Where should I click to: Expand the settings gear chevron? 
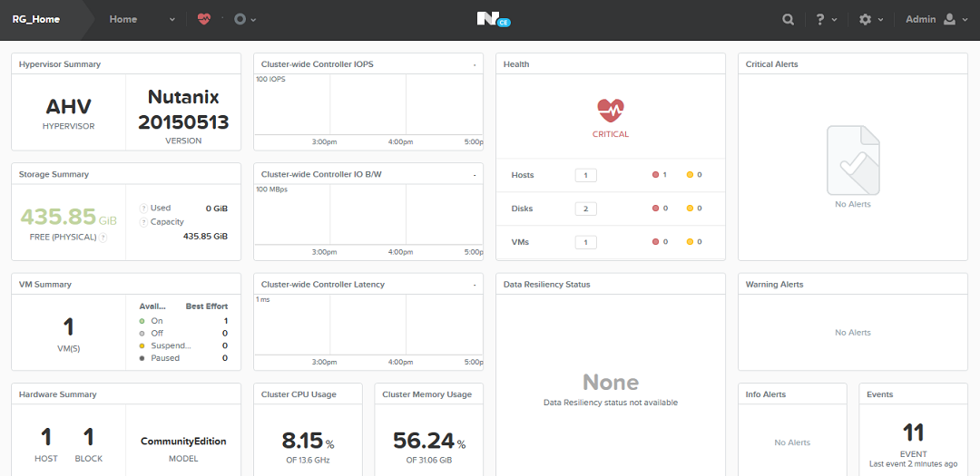(x=880, y=20)
